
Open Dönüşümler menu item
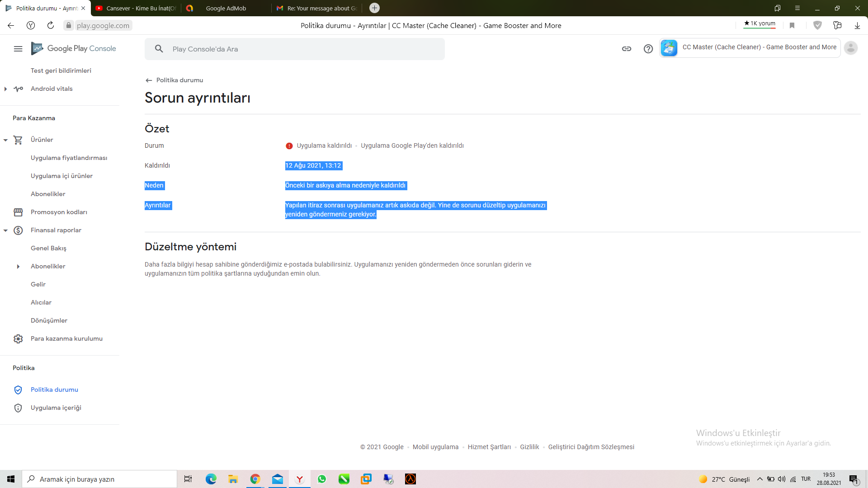49,321
